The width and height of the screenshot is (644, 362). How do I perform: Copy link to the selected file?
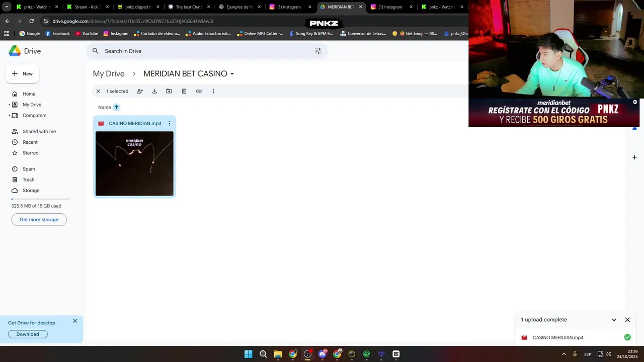click(x=199, y=91)
